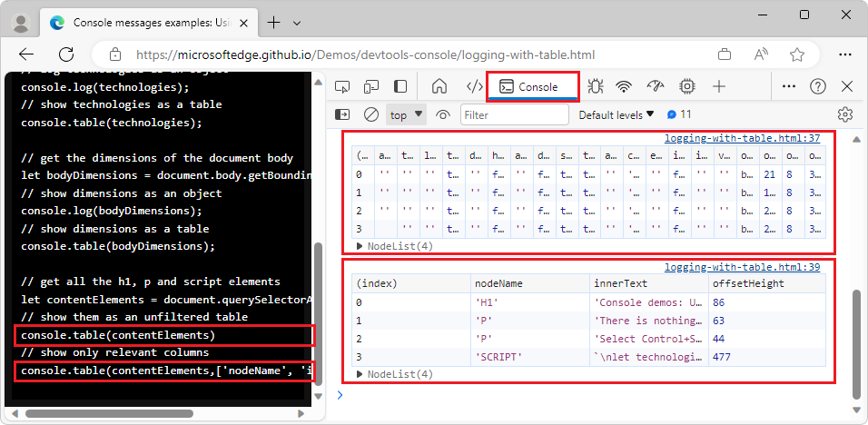Click the 'There is nothing…' innerText cell
This screenshot has height=425, width=868.
[x=649, y=321]
